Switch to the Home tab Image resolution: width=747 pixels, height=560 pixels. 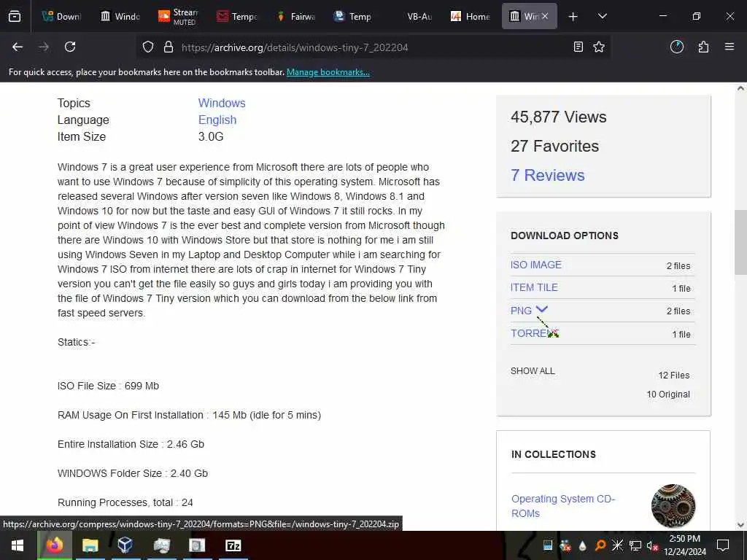click(x=471, y=17)
